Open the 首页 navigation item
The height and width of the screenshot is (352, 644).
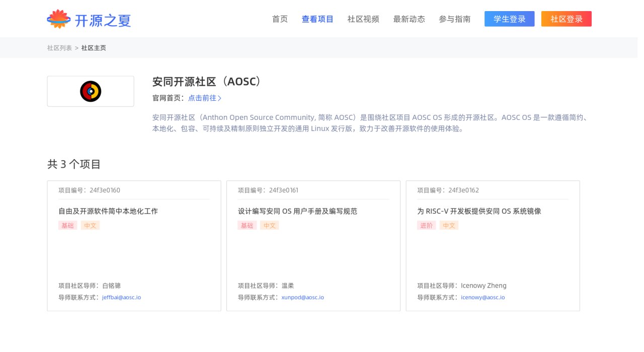tap(280, 19)
